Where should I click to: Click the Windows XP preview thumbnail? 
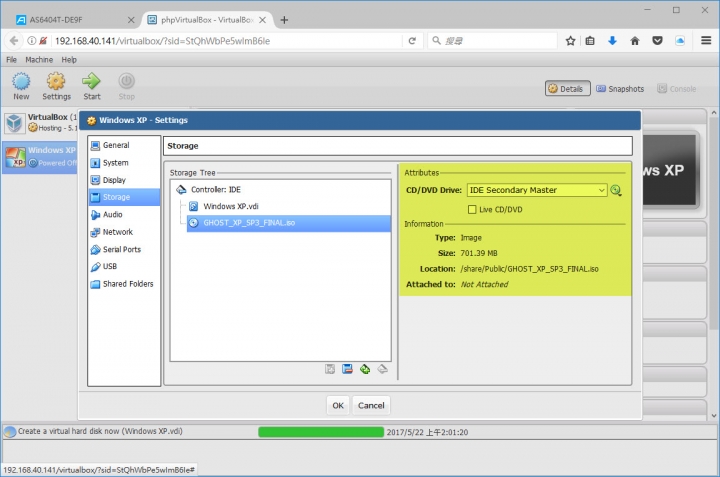pyautogui.click(x=669, y=170)
